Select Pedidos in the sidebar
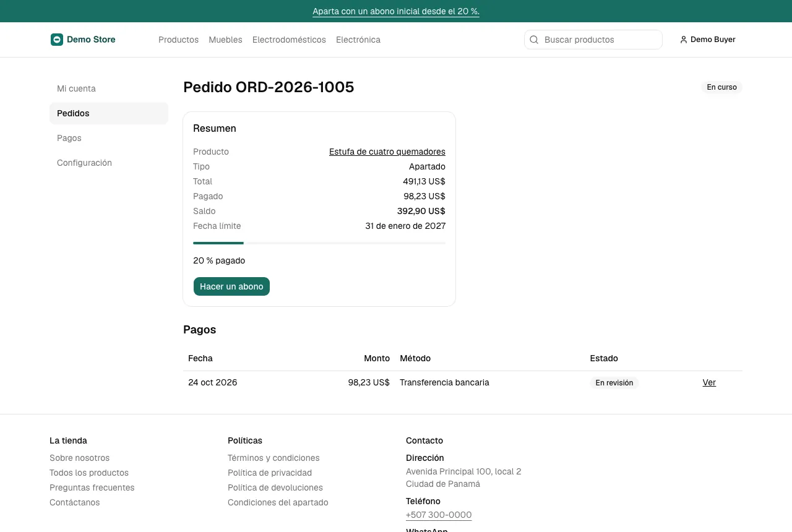792x532 pixels. pos(109,113)
